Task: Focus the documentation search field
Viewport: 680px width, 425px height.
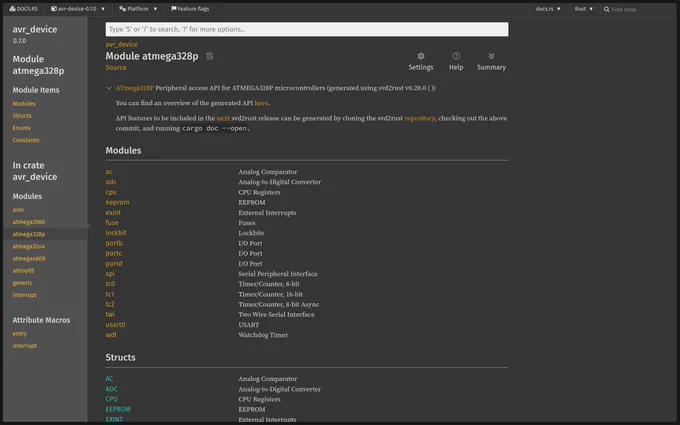Action: click(x=307, y=29)
